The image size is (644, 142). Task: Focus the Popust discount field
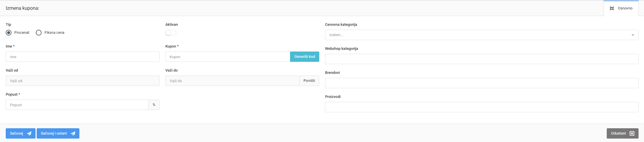pos(77,105)
